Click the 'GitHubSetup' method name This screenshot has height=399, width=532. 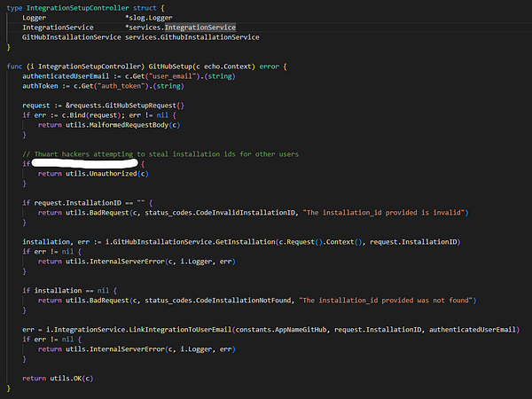[x=170, y=66]
